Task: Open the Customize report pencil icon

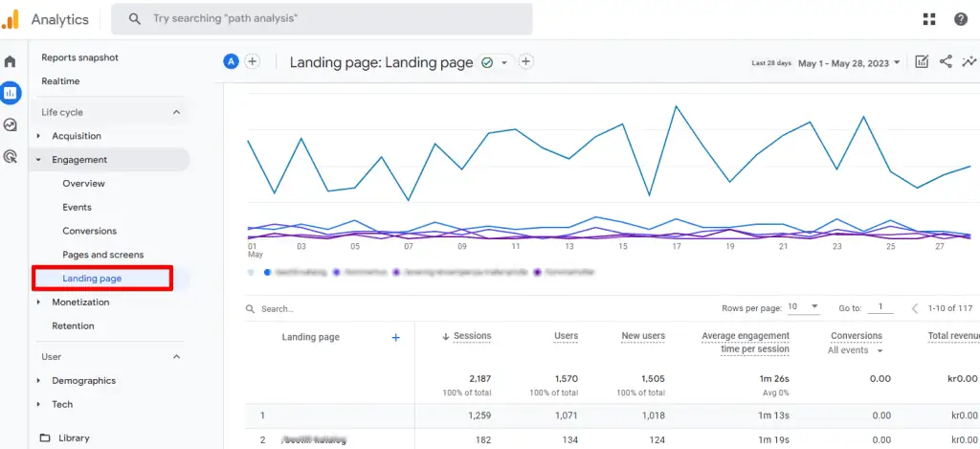Action: (x=922, y=61)
